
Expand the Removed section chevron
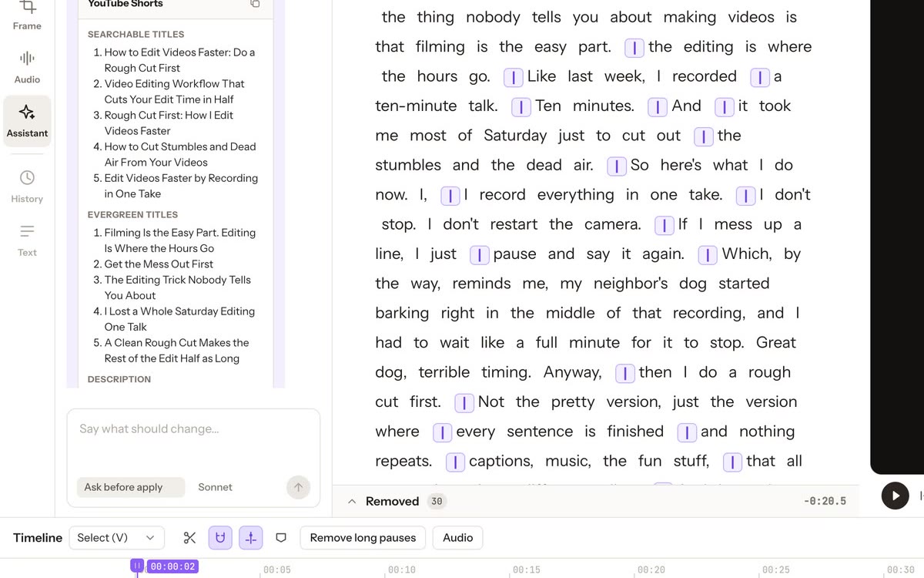(352, 502)
